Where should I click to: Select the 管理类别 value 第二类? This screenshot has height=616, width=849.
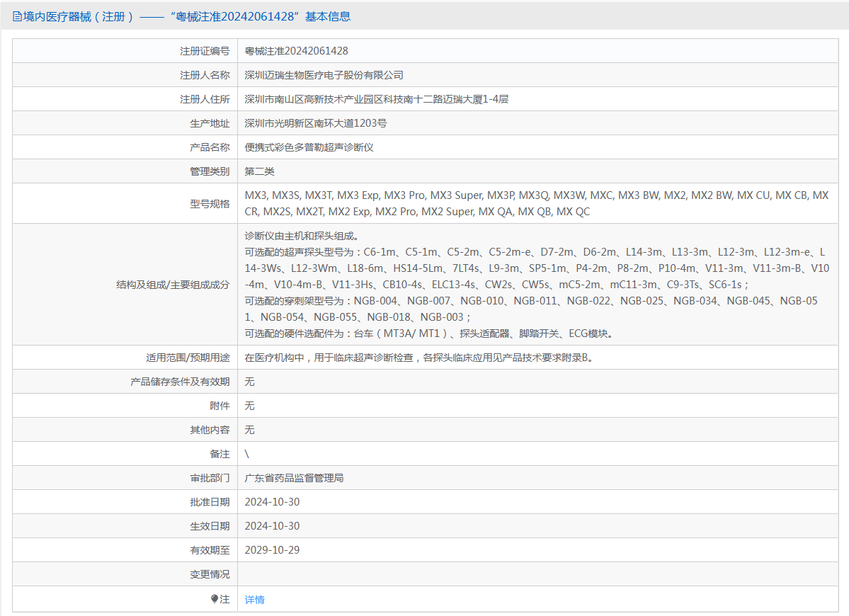pos(259,171)
